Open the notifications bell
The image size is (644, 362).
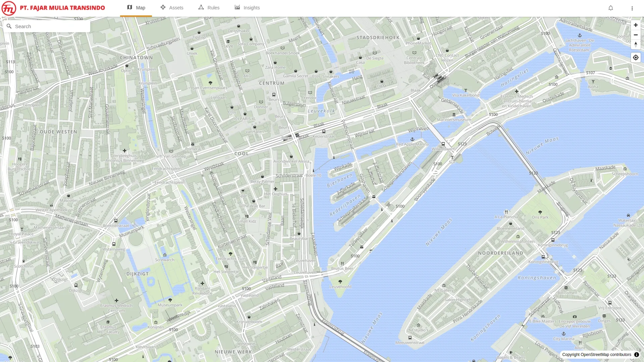(610, 8)
